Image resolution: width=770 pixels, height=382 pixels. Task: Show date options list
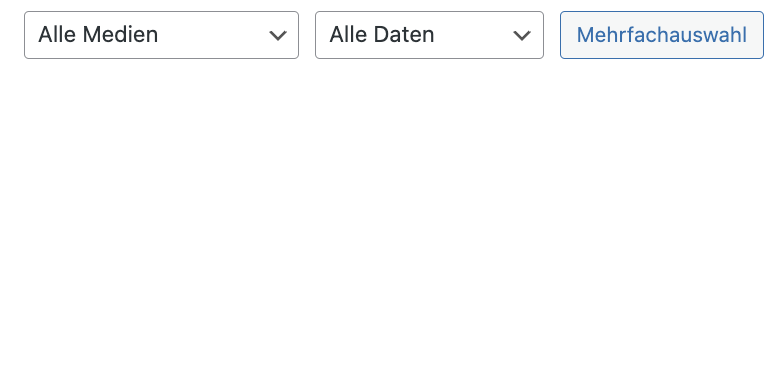coord(429,35)
